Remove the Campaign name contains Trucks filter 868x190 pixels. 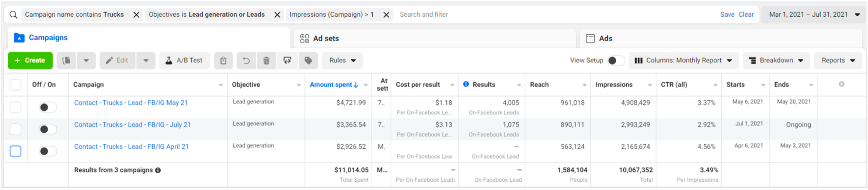[136, 15]
